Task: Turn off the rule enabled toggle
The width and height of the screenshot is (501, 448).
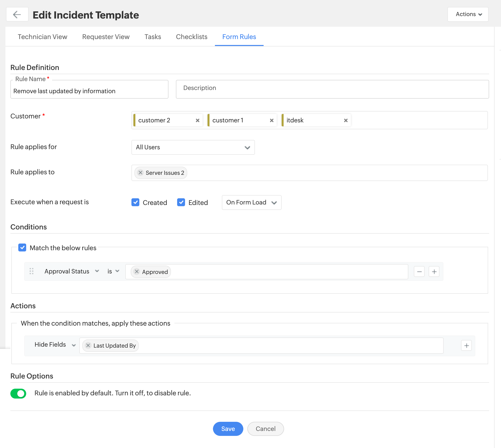Action: 18,393
